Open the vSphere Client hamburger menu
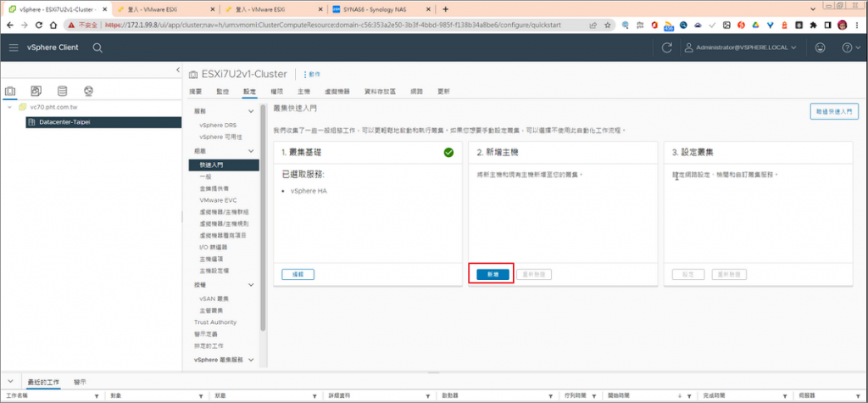Screen dimensions: 868x403 coord(14,48)
